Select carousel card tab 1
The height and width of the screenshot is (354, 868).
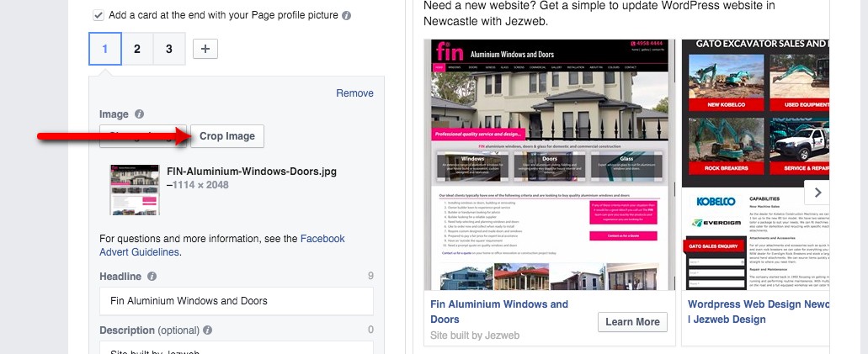pos(105,49)
